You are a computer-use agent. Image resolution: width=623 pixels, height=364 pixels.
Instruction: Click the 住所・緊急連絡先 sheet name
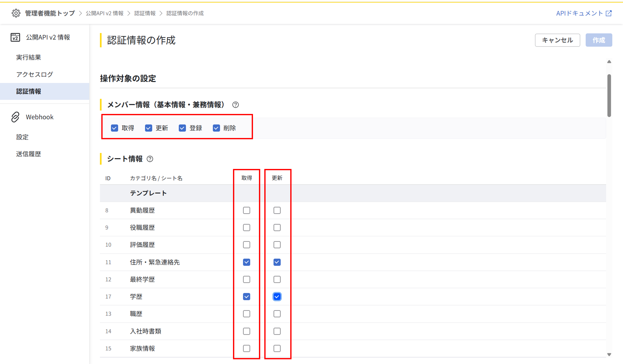pyautogui.click(x=155, y=262)
